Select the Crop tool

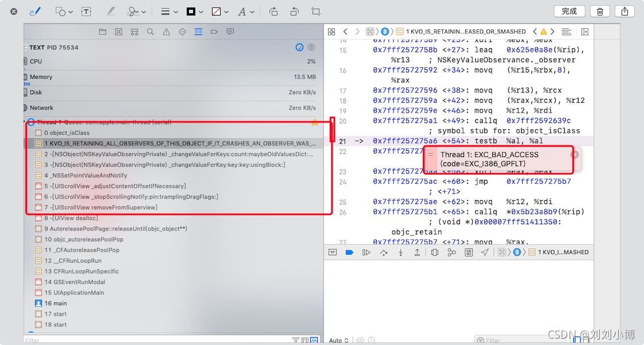pos(316,11)
